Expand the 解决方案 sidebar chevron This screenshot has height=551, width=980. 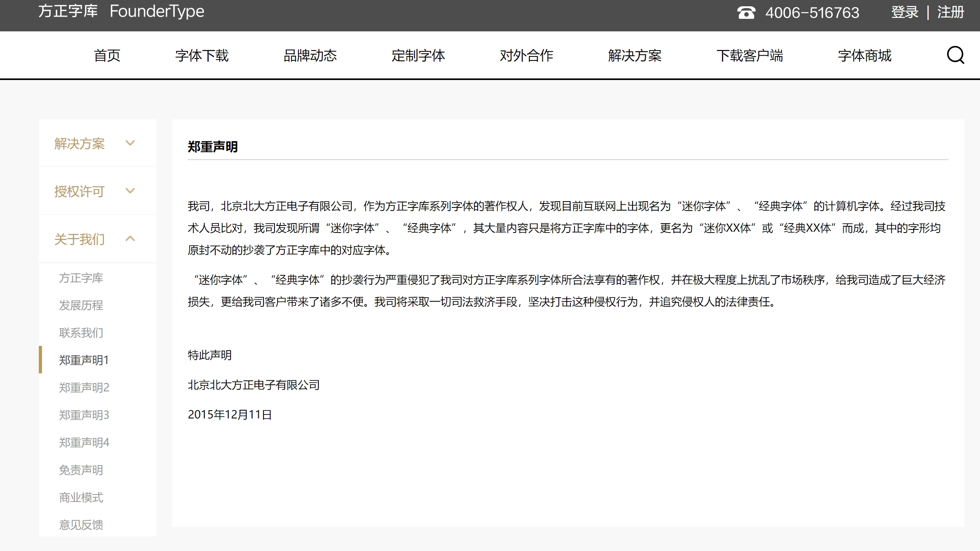pyautogui.click(x=130, y=143)
